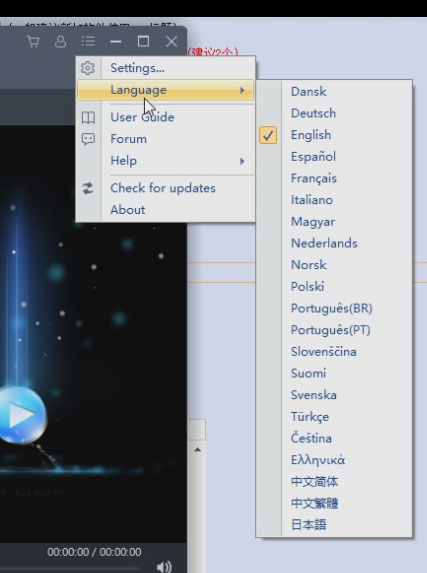This screenshot has height=573, width=427.
Task: Maximize the player window
Action: 143,41
